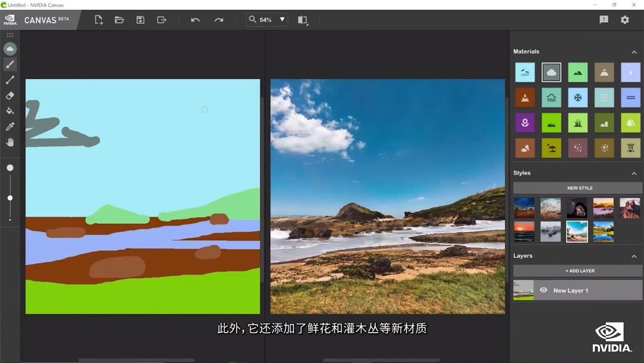Select the Sky material swatch
The height and width of the screenshot is (363, 644).
click(525, 72)
